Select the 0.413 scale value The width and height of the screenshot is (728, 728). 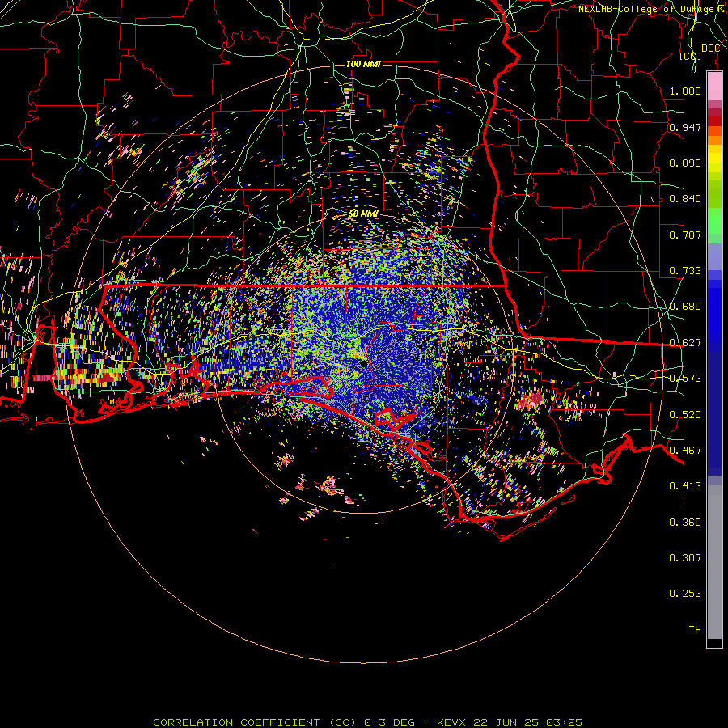685,486
